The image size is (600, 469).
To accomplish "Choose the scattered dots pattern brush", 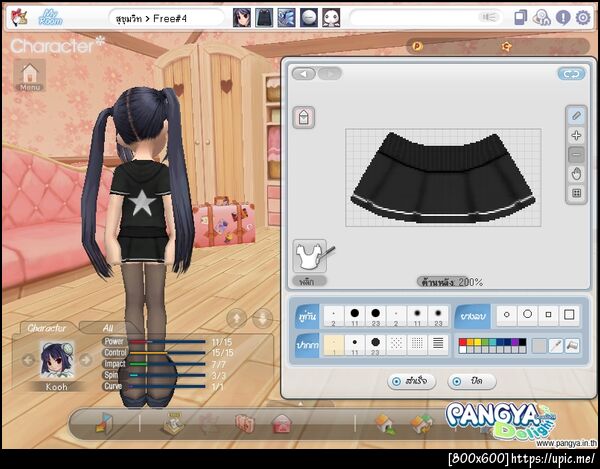I will (x=396, y=344).
